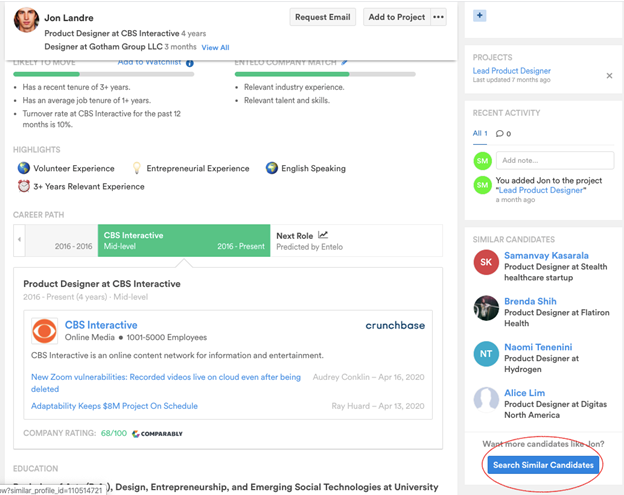
Task: Click the SK red avatar
Action: coord(486,262)
